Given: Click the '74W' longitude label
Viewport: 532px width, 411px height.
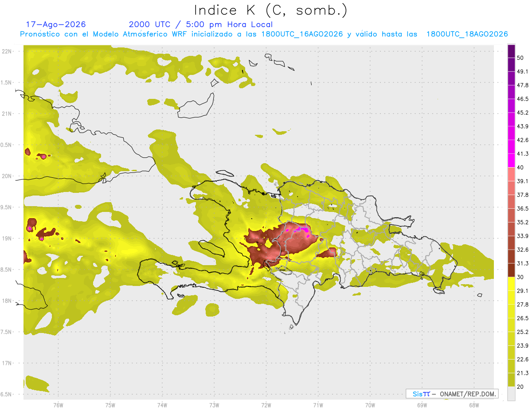Looking at the screenshot, I should point(162,405).
